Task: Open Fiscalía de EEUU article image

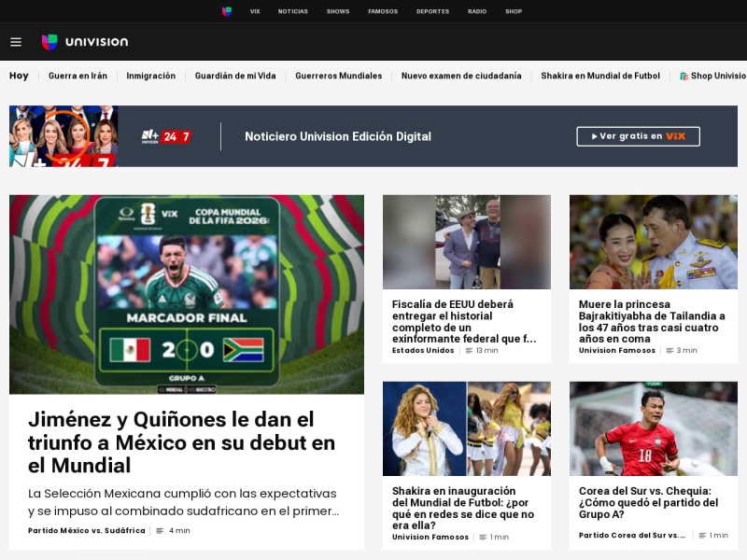Action: (467, 242)
